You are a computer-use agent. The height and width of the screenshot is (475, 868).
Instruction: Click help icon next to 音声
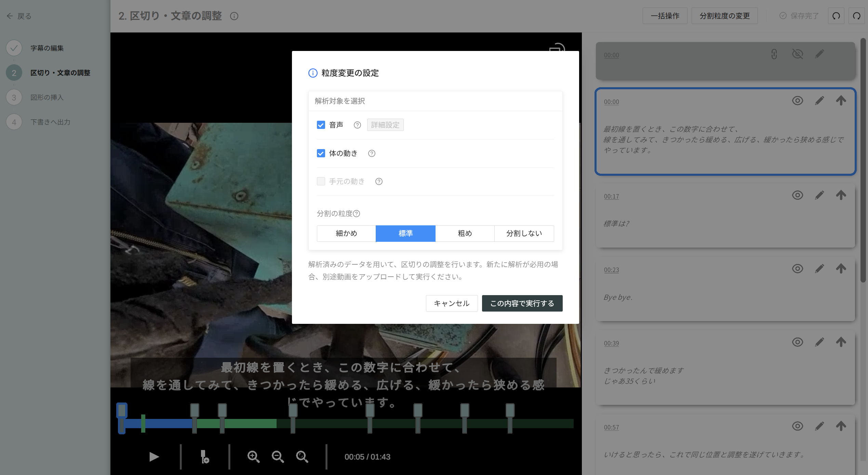click(x=357, y=125)
